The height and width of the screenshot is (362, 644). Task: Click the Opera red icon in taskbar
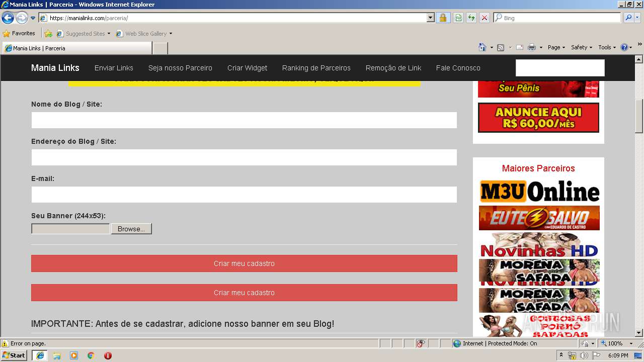108,355
